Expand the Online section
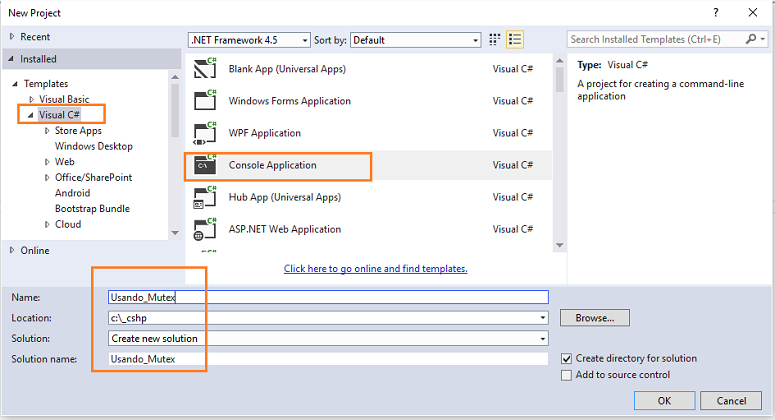775x420 pixels. 12,251
